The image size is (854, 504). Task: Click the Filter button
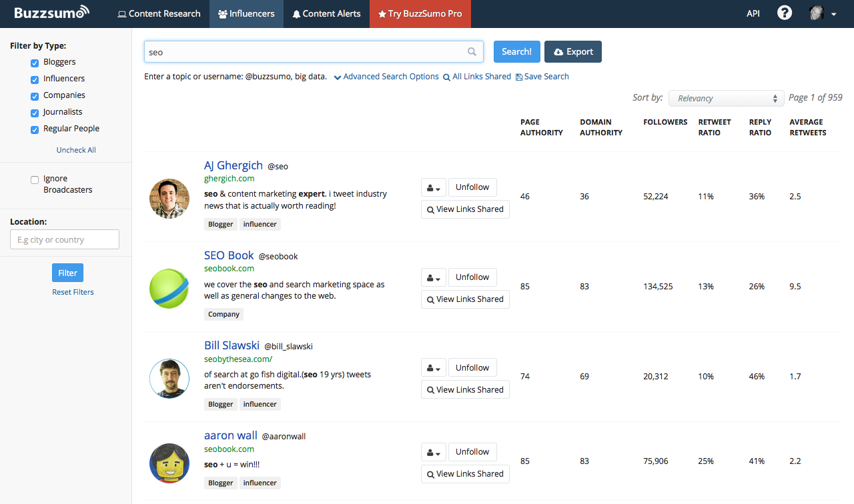[x=67, y=273]
